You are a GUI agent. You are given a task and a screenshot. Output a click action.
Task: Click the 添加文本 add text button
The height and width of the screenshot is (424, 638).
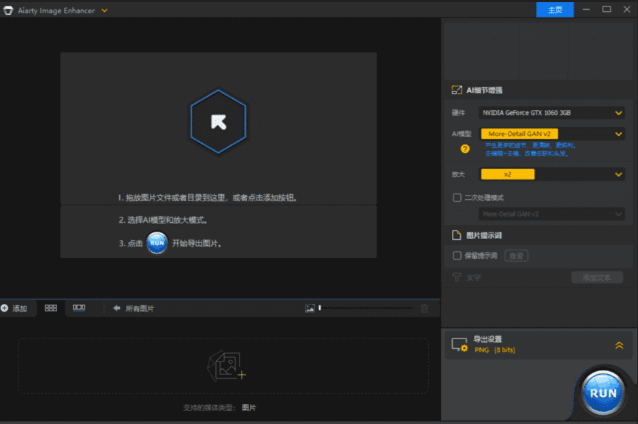pyautogui.click(x=596, y=278)
